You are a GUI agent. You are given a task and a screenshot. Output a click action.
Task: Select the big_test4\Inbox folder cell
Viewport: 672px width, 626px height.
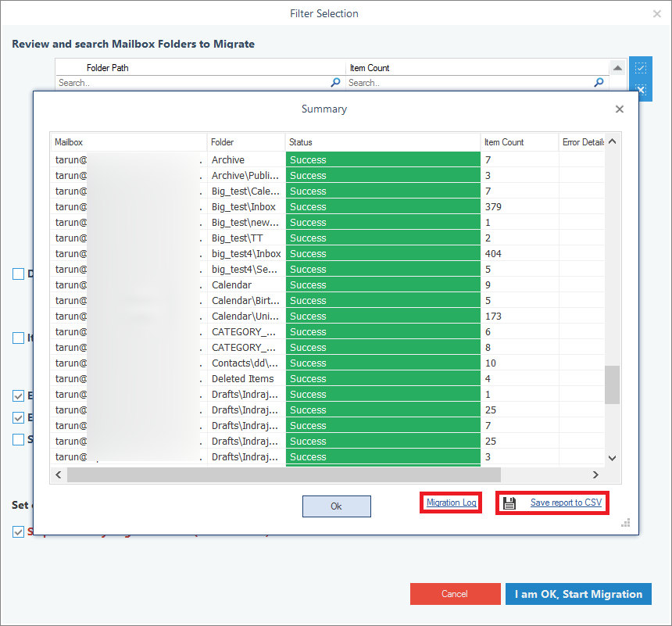coord(246,254)
